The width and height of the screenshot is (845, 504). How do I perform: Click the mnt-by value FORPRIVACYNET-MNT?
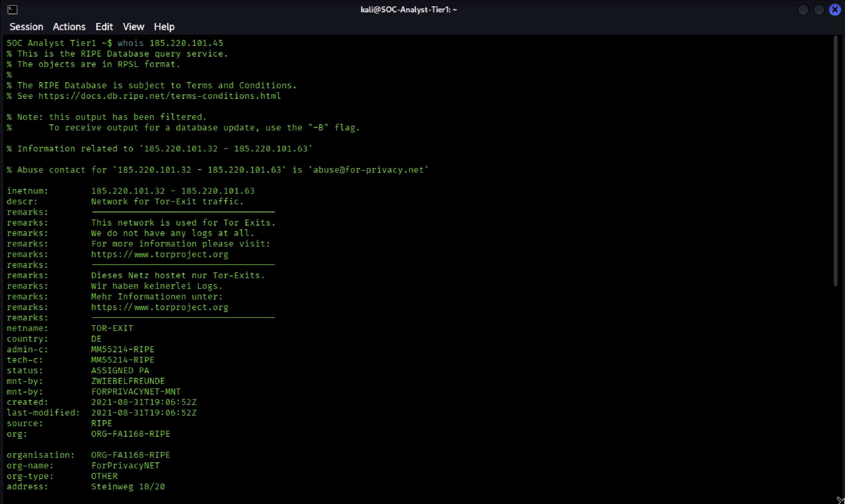136,392
